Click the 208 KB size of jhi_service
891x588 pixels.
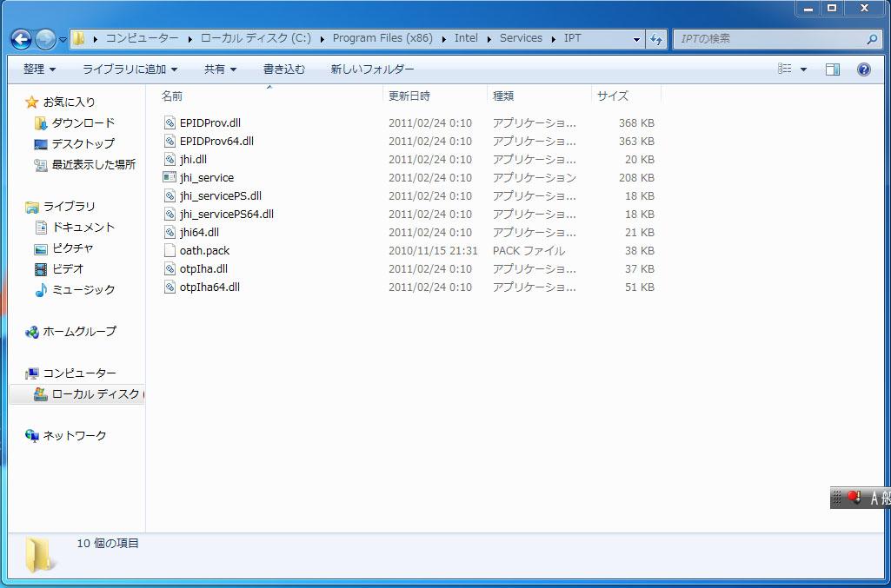click(636, 178)
